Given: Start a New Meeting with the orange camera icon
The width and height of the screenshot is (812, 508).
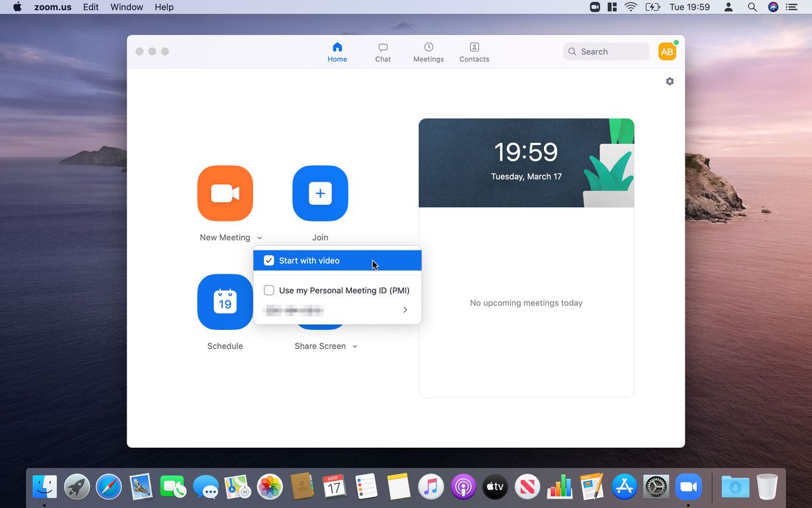Looking at the screenshot, I should pyautogui.click(x=225, y=194).
